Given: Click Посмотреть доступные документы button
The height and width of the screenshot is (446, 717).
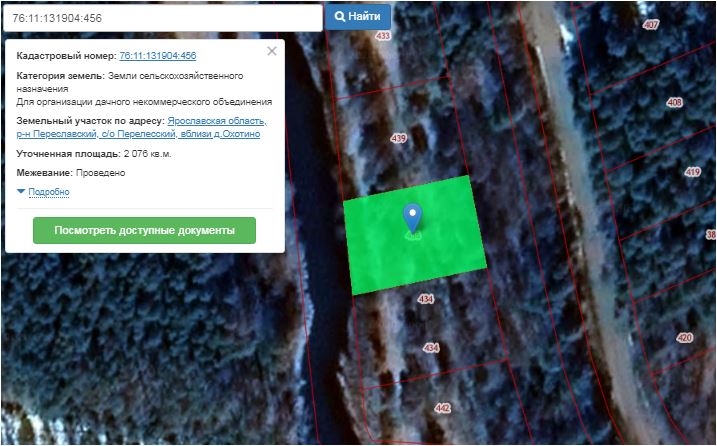Looking at the screenshot, I should [144, 230].
